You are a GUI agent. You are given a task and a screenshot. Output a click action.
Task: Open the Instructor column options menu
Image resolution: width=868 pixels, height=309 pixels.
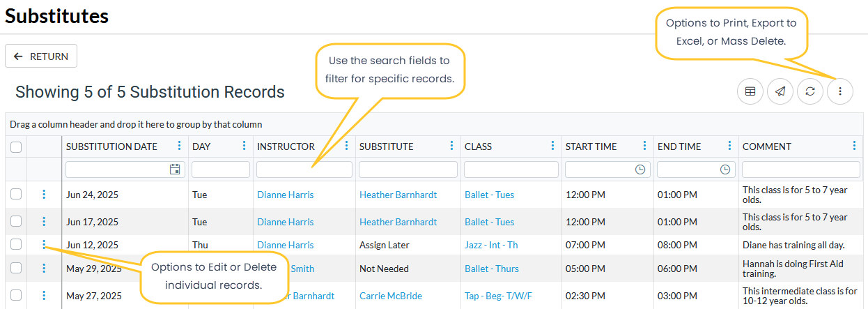347,146
